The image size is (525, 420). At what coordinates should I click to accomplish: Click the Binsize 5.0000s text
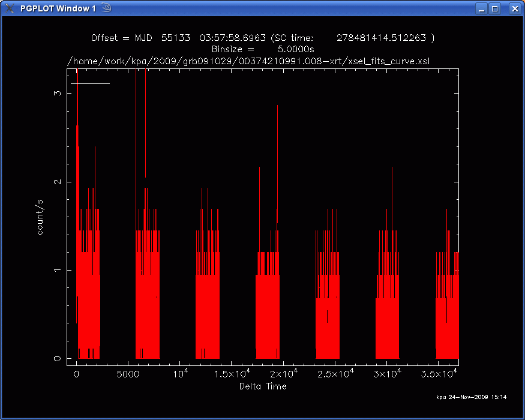pos(263,49)
